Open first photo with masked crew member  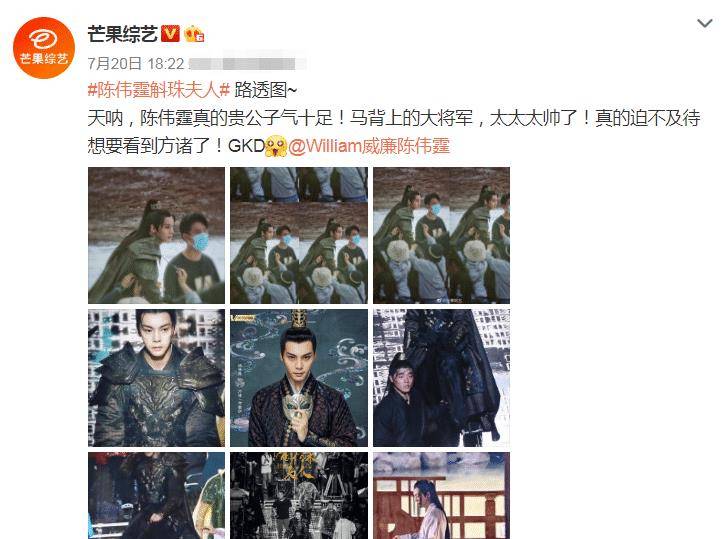[156, 235]
